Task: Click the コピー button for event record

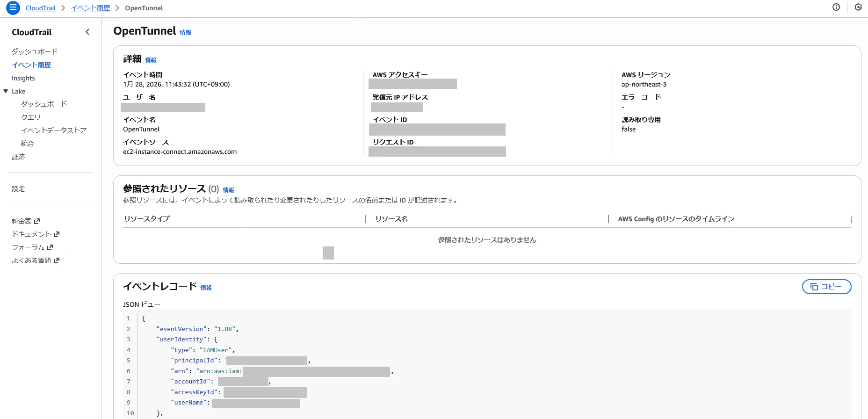Action: [x=826, y=287]
